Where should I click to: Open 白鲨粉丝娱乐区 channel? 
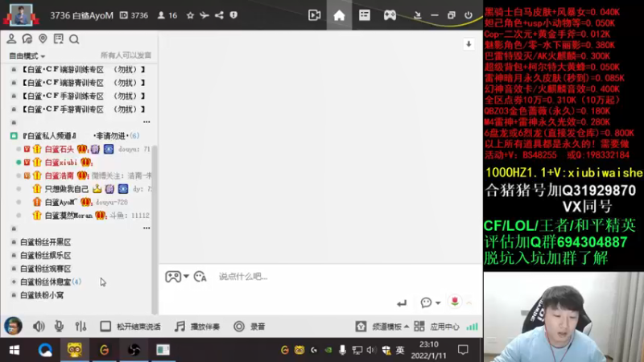coord(46,255)
